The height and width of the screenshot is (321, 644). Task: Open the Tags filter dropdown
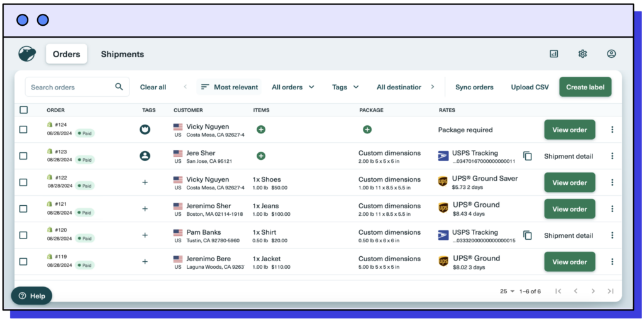click(345, 87)
